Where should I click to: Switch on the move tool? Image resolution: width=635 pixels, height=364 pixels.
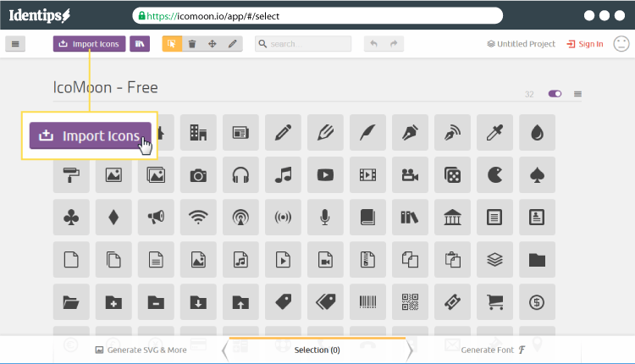pos(213,44)
